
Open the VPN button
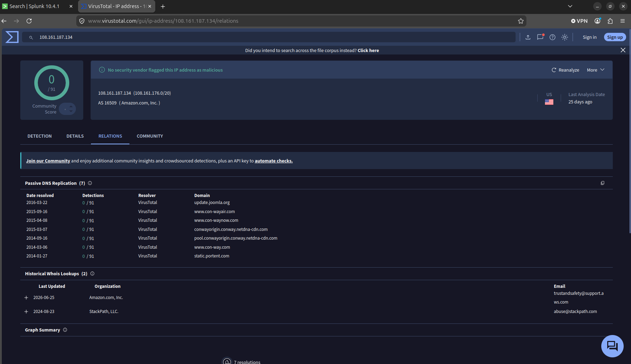click(x=579, y=21)
